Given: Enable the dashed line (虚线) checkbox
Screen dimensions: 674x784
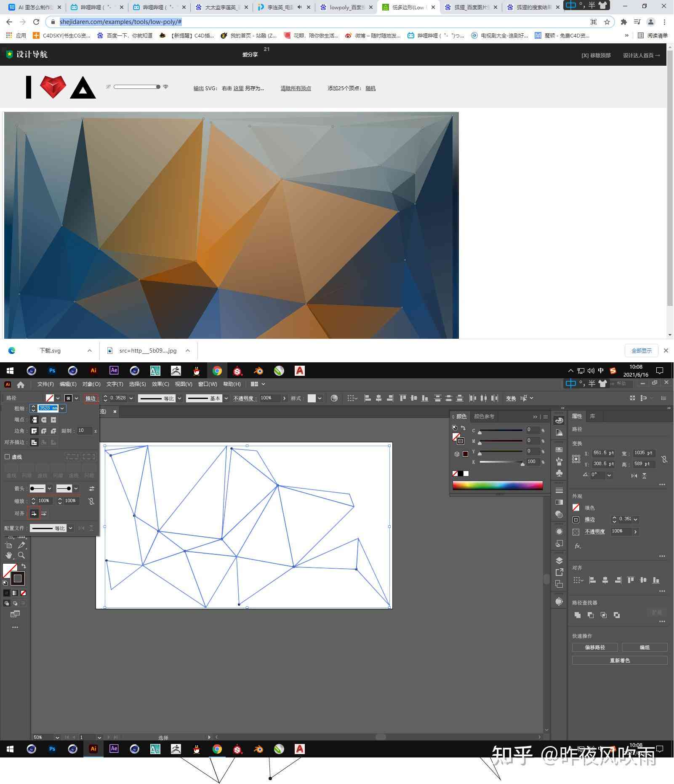Looking at the screenshot, I should pyautogui.click(x=7, y=457).
